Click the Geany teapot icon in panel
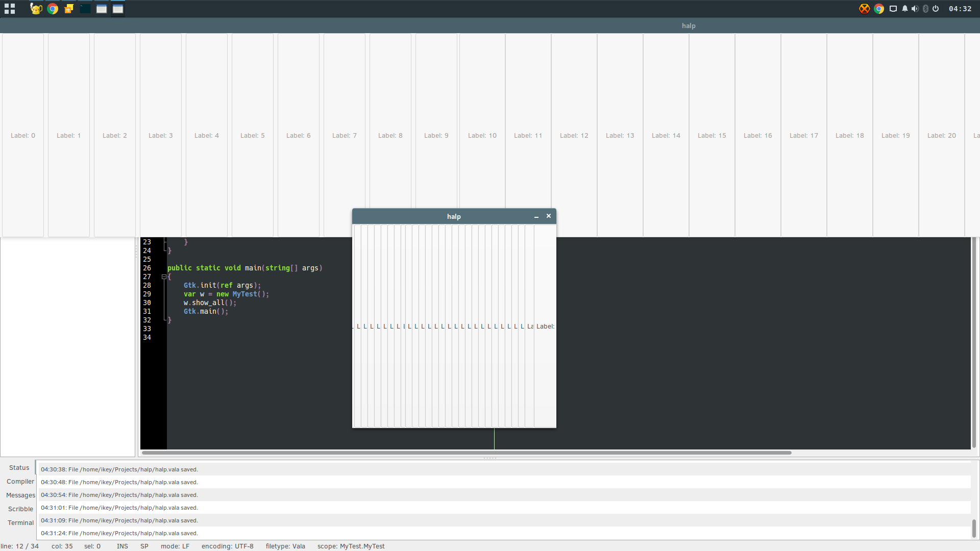980x551 pixels. point(36,9)
